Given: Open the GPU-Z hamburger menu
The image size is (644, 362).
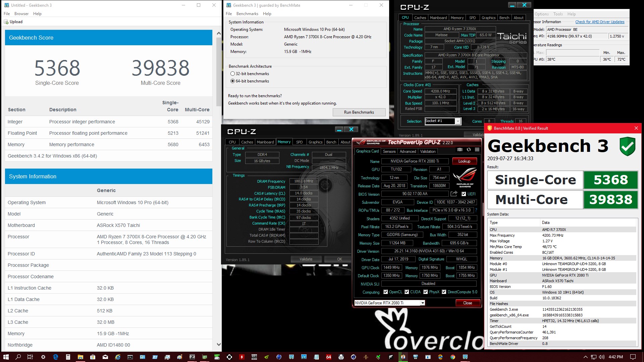Looking at the screenshot, I should click(x=477, y=149).
